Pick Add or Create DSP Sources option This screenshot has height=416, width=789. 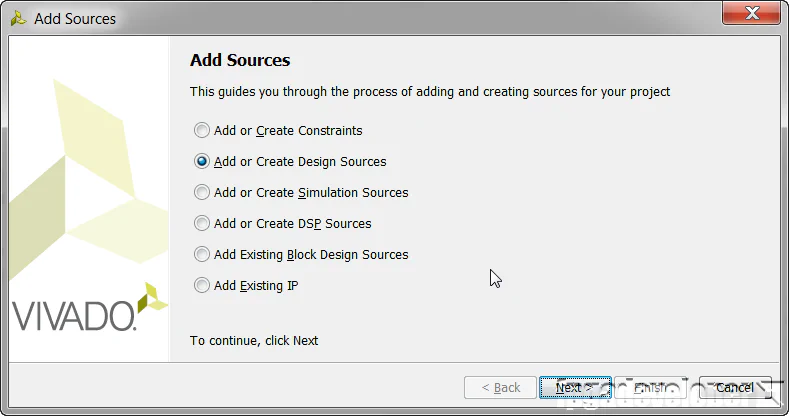(x=203, y=223)
